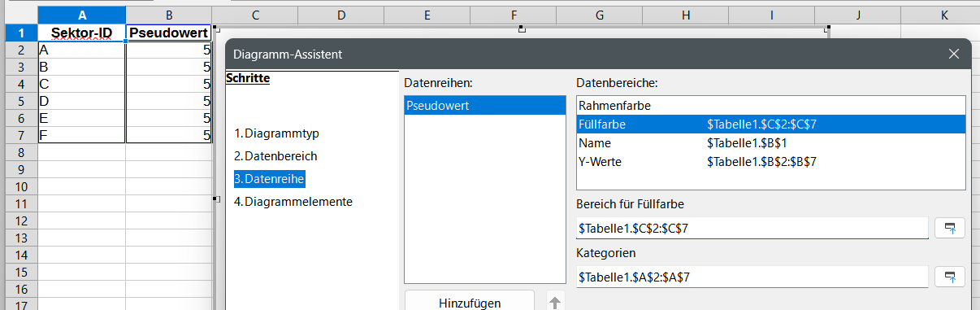Click cell A1 Sektor-ID

pos(82,33)
